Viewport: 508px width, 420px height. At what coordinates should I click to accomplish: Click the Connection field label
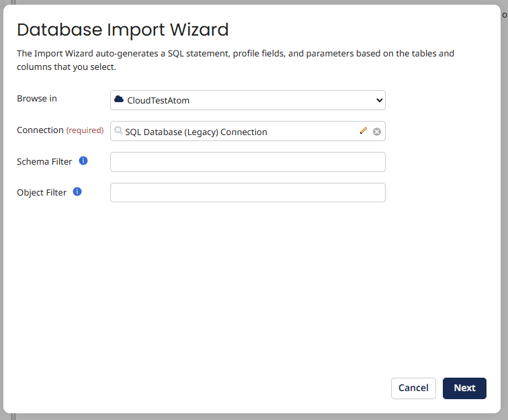pyautogui.click(x=40, y=130)
